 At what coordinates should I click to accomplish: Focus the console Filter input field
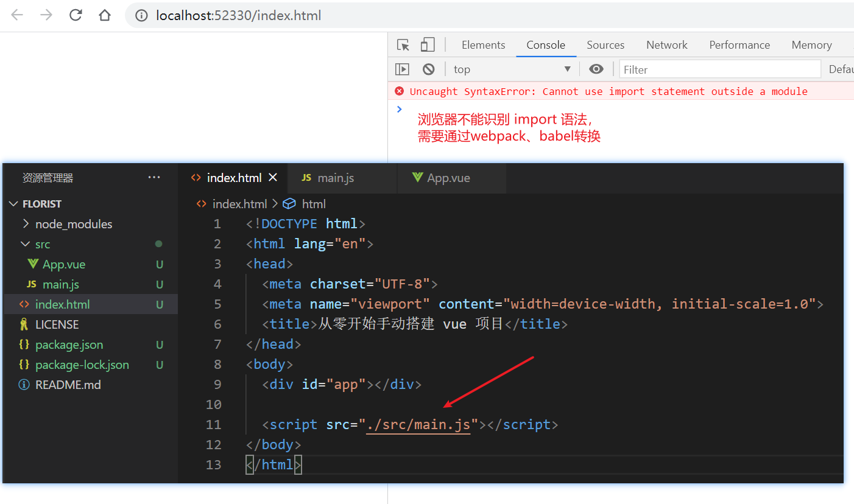click(x=720, y=69)
